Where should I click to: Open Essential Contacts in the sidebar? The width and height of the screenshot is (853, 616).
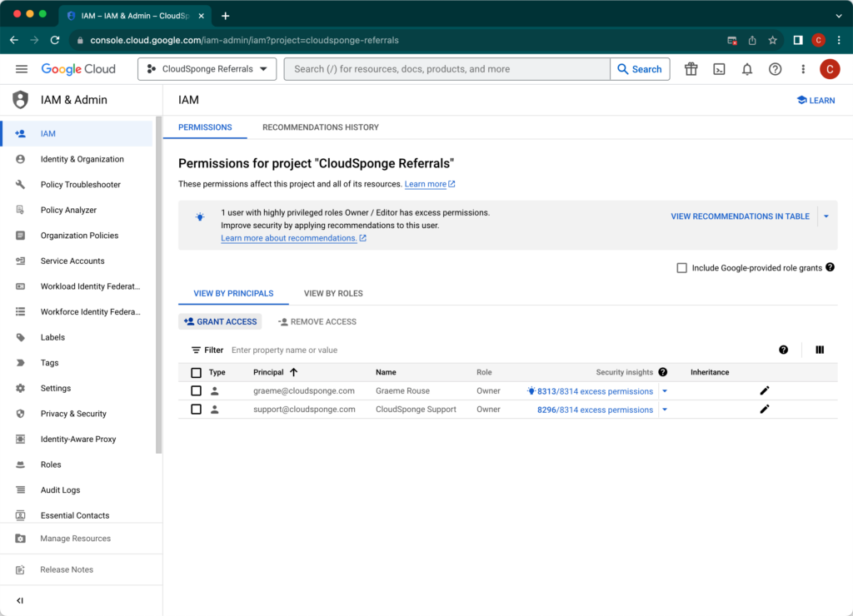click(74, 515)
